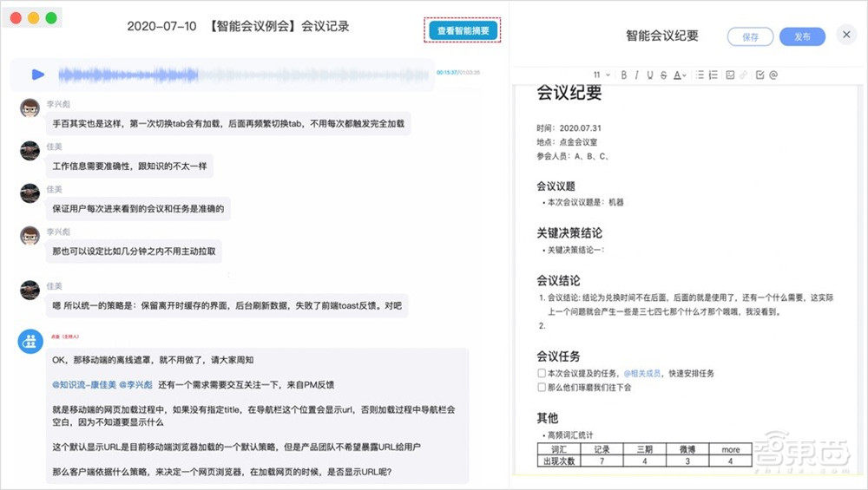Toggle italic formatting
Screen dimensions: 868x490
pyautogui.click(x=636, y=75)
